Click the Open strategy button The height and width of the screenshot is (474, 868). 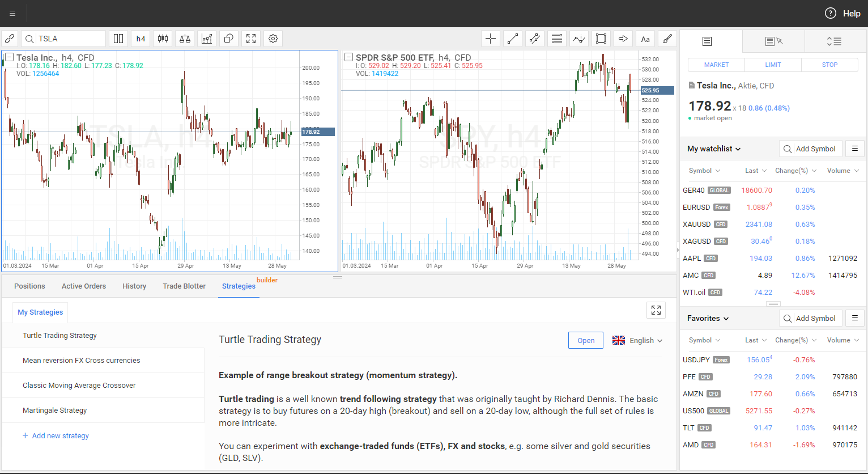(586, 340)
